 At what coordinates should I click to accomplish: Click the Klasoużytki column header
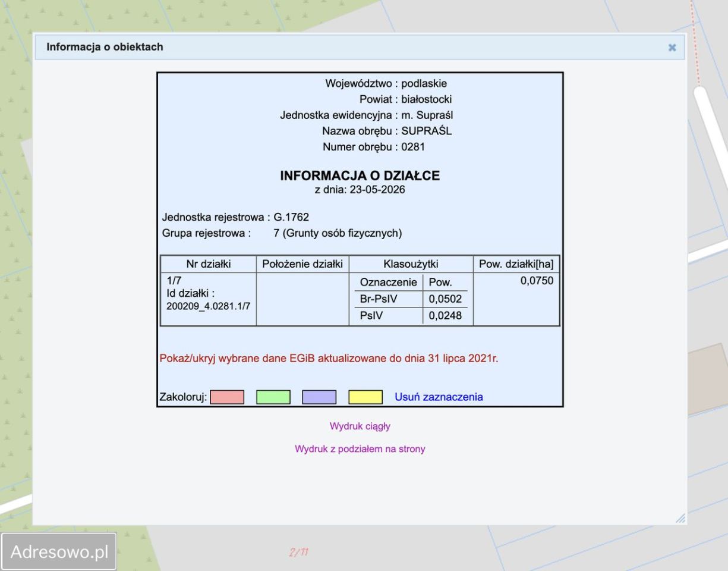tap(411, 265)
